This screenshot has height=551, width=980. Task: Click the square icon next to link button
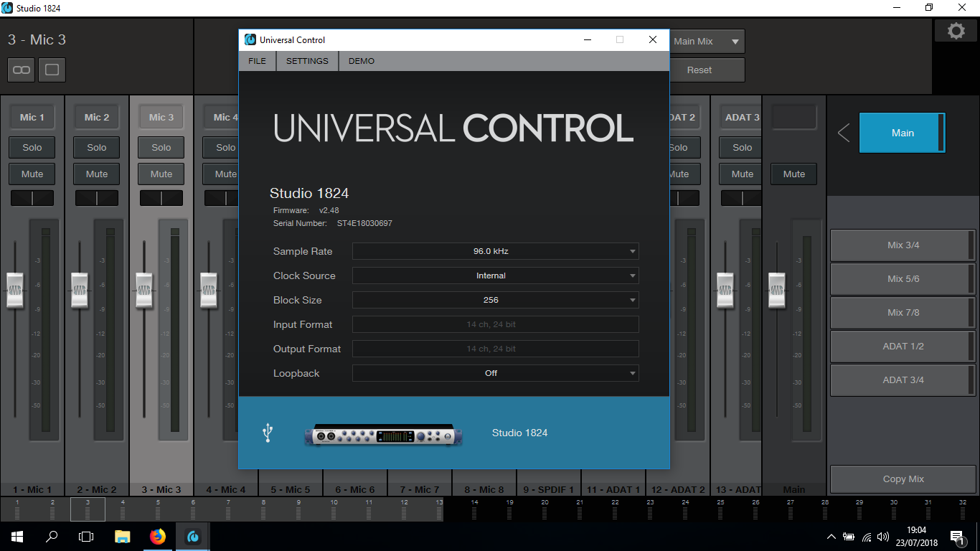tap(52, 70)
